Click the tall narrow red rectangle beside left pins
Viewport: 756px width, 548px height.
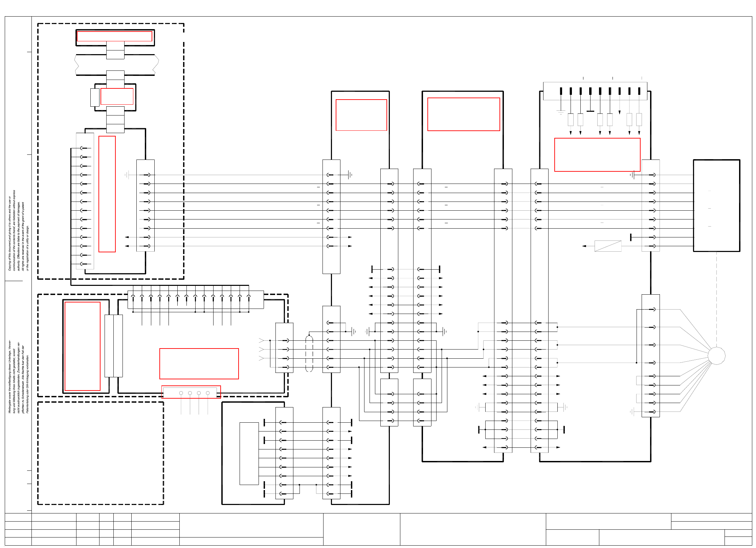(107, 194)
